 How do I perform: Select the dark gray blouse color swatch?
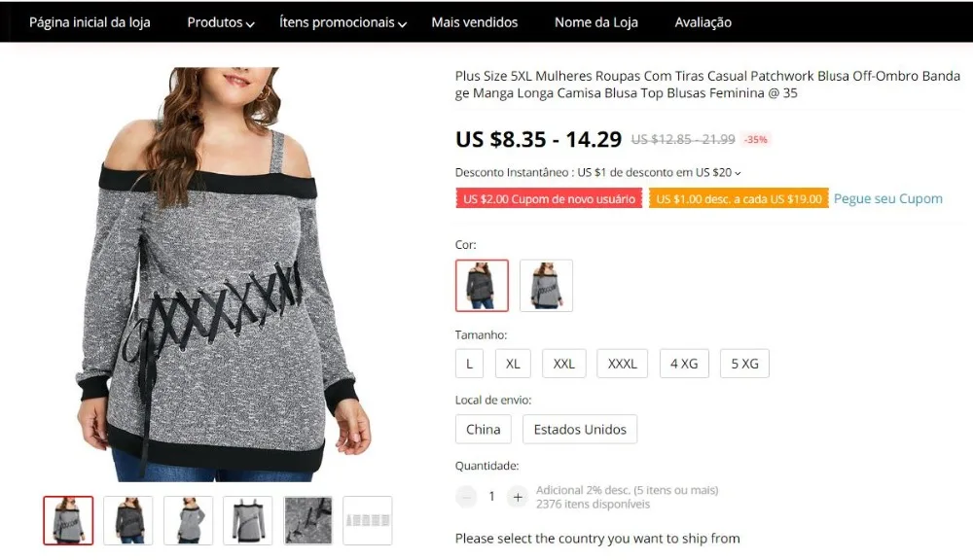[482, 285]
